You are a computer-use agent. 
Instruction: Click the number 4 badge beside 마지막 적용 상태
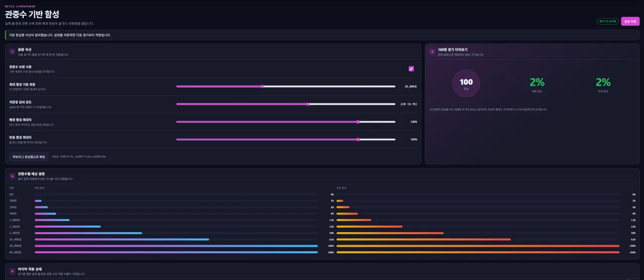point(12,271)
